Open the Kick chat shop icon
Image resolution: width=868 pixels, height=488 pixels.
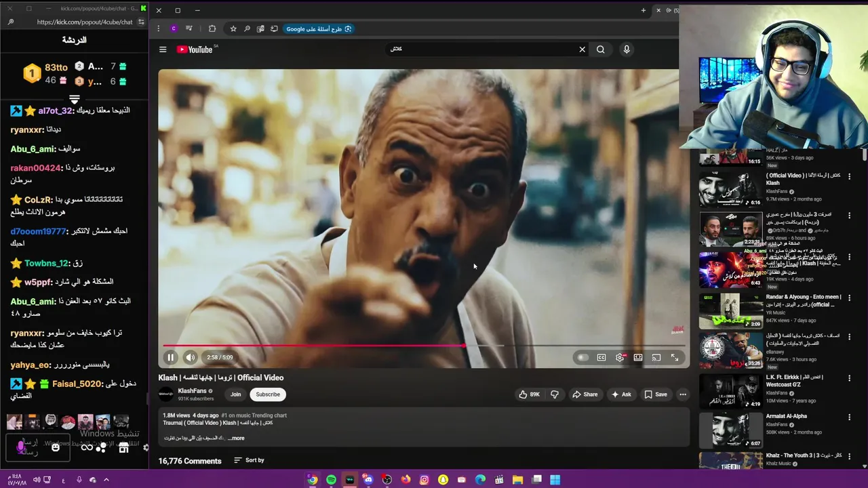123,448
